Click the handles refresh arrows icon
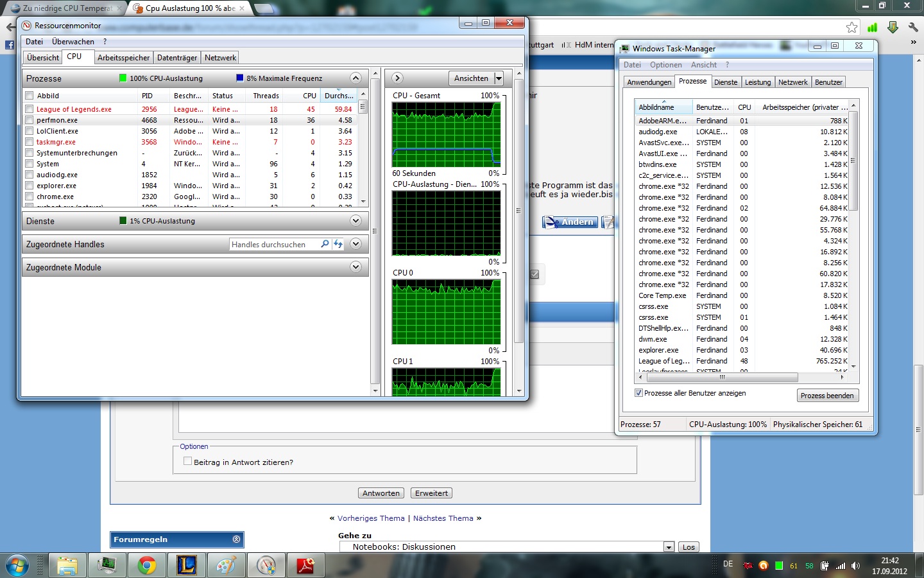 pos(338,244)
